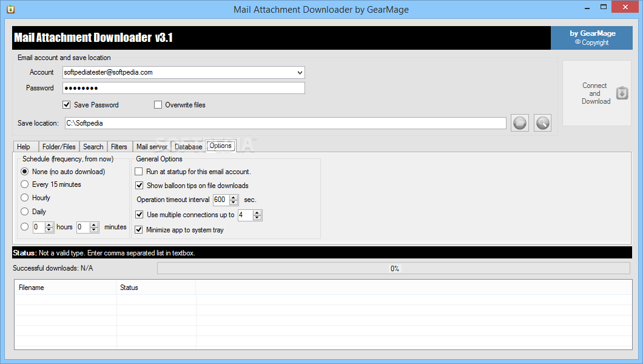
Task: Open the Database tab
Action: 188,147
